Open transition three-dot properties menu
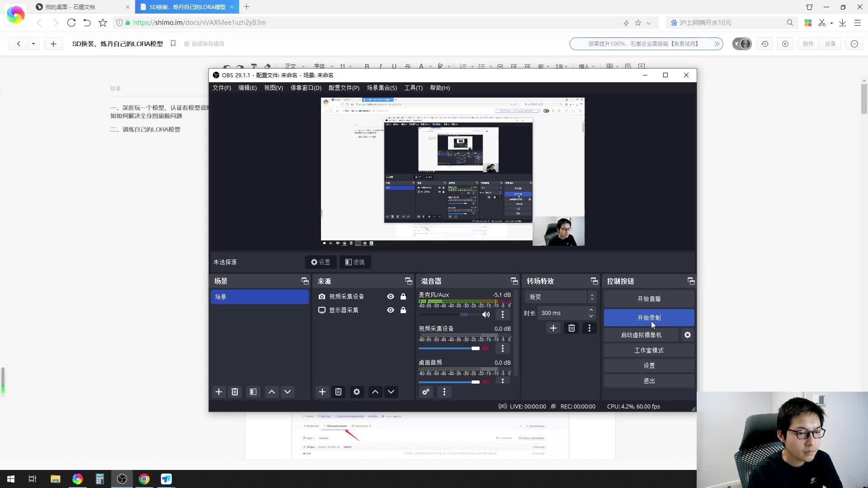This screenshot has height=488, width=868. pos(590,328)
